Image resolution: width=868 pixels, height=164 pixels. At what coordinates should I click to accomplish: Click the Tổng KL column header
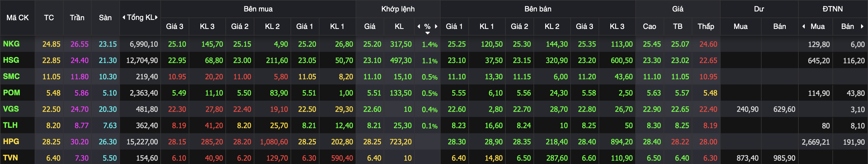(x=140, y=17)
